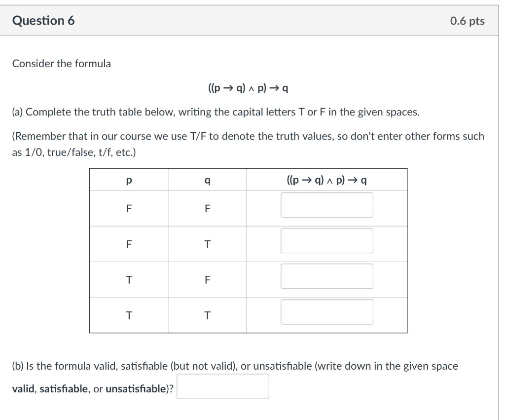The image size is (505, 420).
Task: Click the answer box for row F T
Action: 327,240
